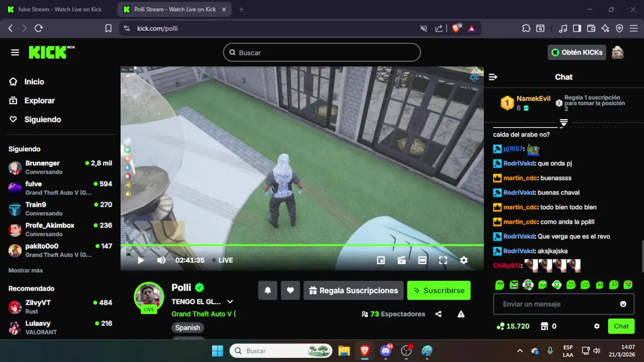644x362 pixels.
Task: Click the angry green emote
Action: click(x=514, y=285)
